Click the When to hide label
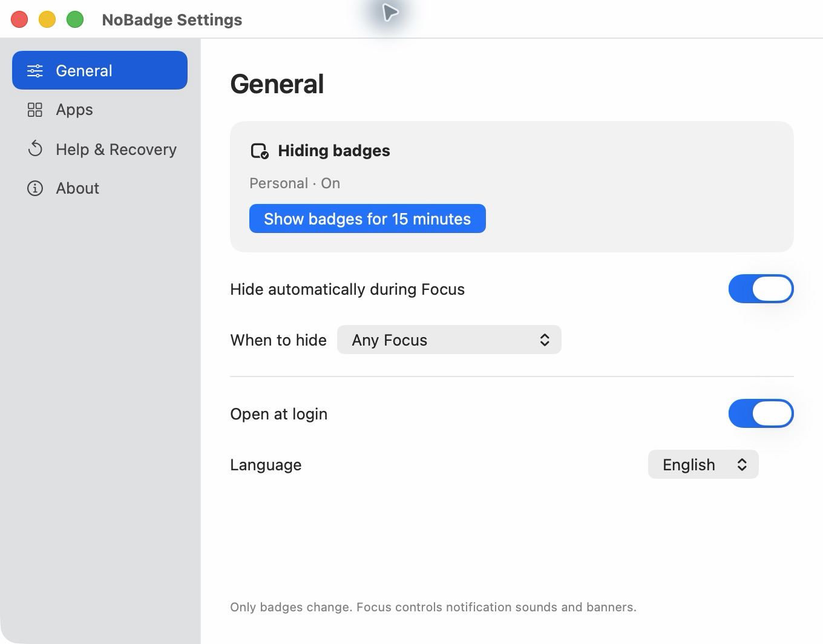 (278, 340)
